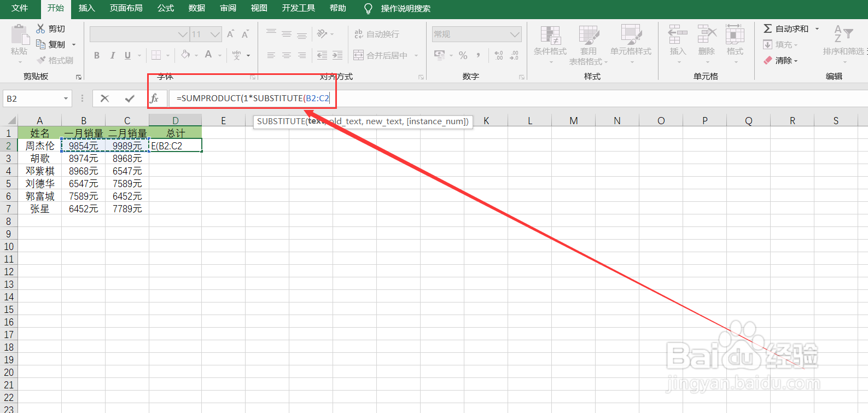Click the Paste icon in clipboard group
This screenshot has height=413, width=868.
point(20,34)
